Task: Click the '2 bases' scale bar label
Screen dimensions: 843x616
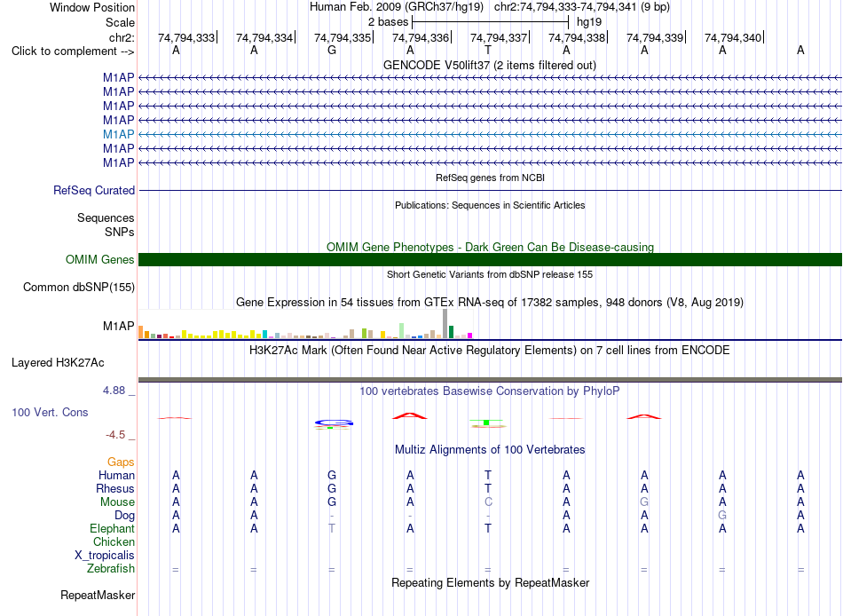Action: point(388,22)
